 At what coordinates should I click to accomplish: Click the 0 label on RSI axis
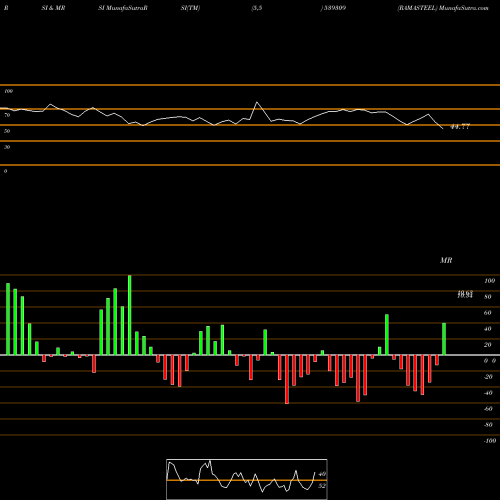pos(5,171)
